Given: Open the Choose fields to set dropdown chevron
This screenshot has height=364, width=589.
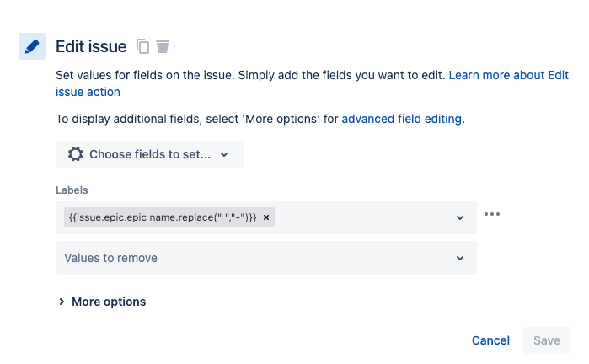Looking at the screenshot, I should pos(224,155).
